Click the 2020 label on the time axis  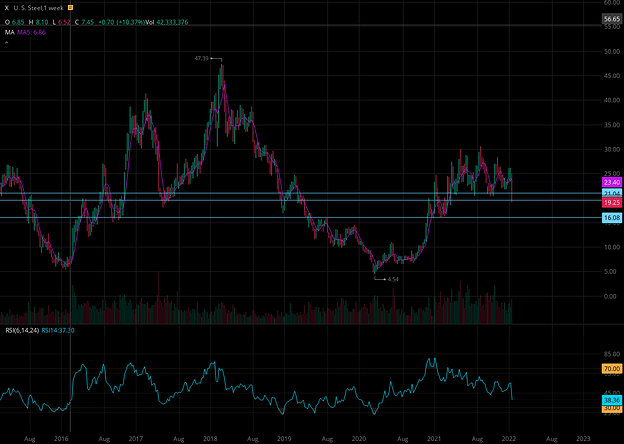coord(360,439)
